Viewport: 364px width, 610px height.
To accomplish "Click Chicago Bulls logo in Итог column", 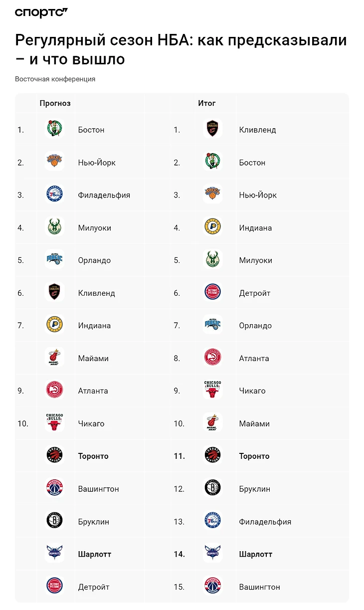I will point(212,391).
